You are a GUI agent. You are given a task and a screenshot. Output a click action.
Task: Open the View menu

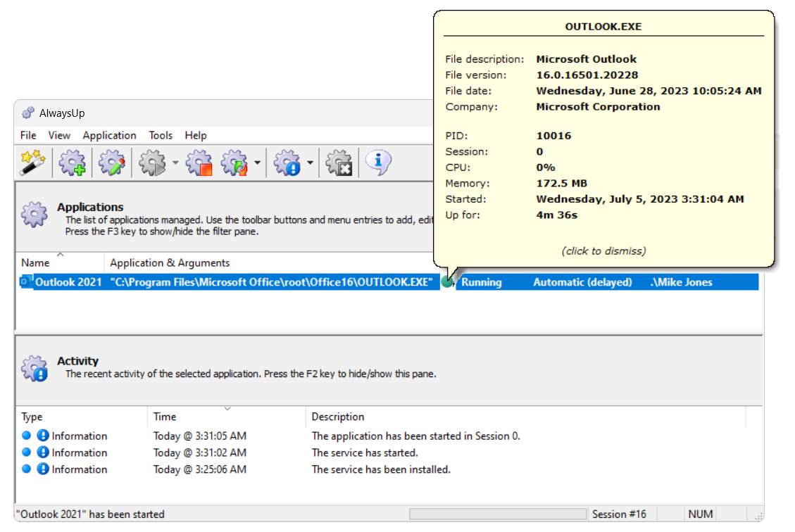pos(59,135)
